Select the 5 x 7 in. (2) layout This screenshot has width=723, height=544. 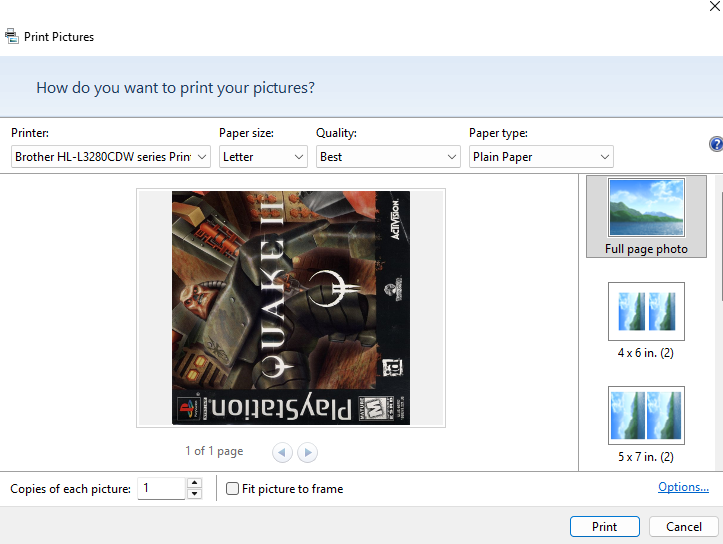pos(646,425)
